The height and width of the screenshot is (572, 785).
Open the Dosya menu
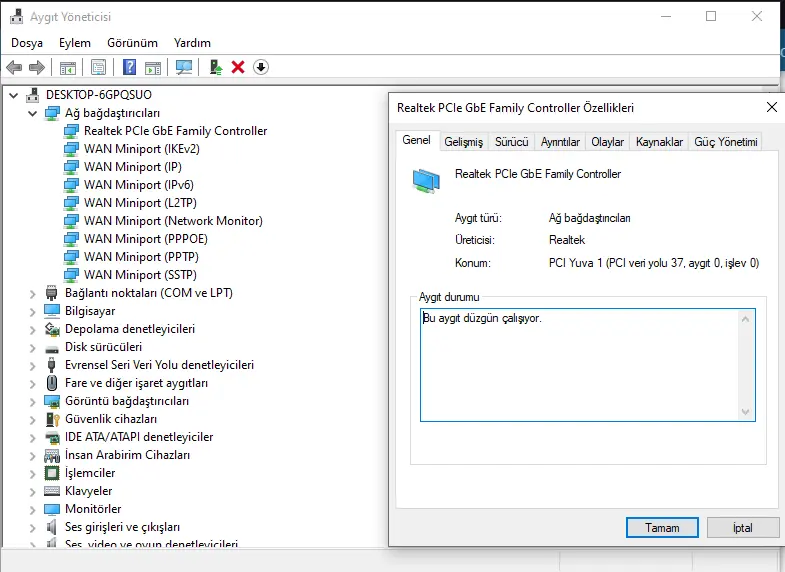27,43
